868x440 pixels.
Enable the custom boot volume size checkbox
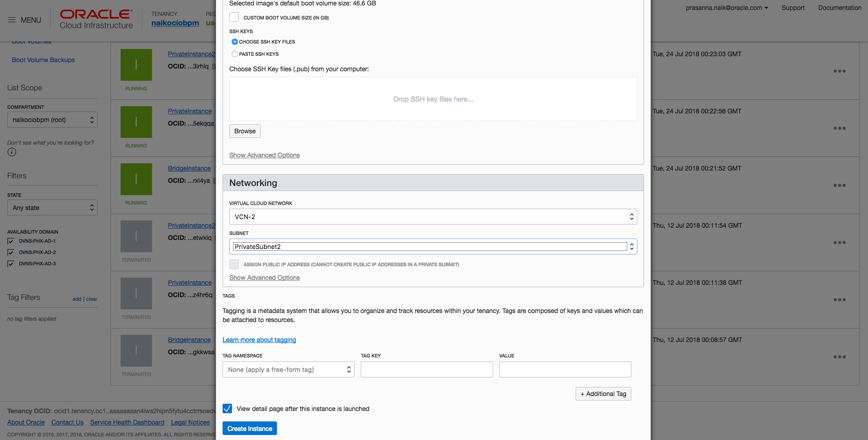tap(234, 17)
